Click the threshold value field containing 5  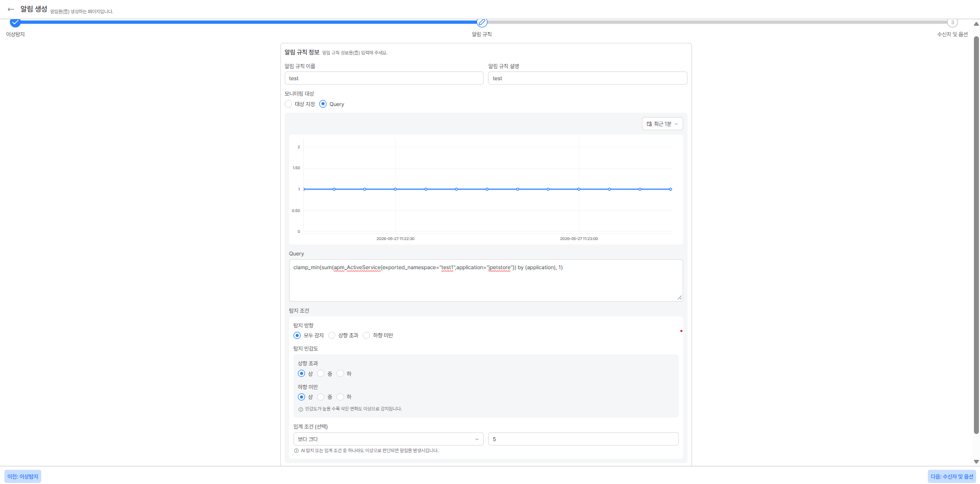coord(583,439)
